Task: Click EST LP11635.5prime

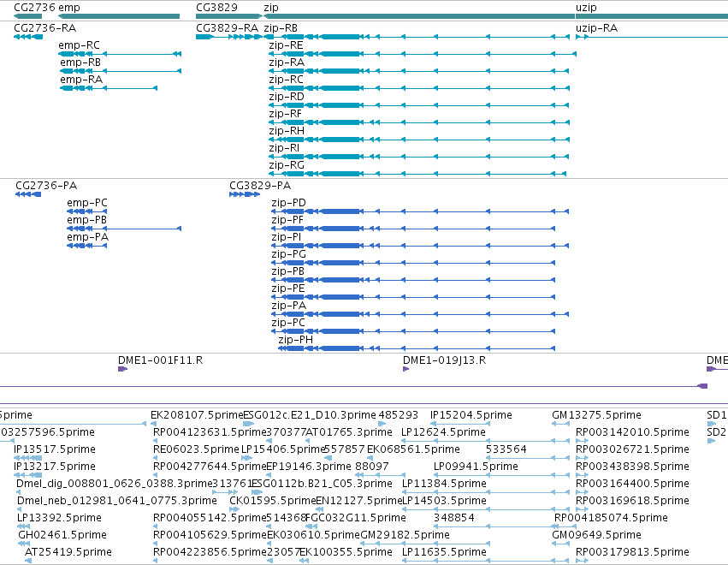Action: point(444,551)
